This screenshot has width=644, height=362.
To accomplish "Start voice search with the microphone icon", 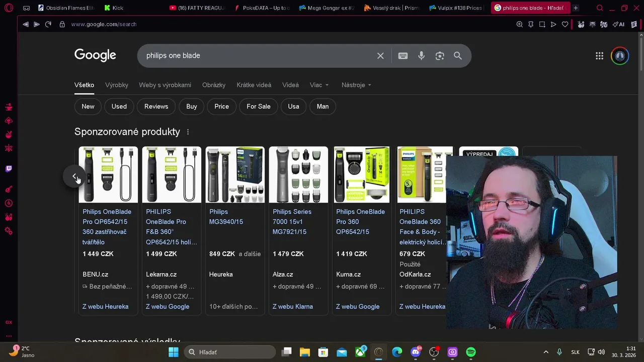I will coord(422,56).
